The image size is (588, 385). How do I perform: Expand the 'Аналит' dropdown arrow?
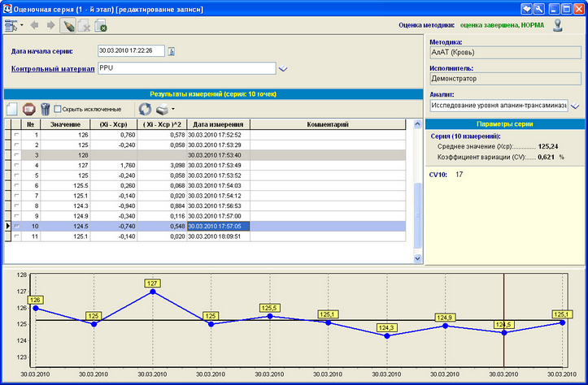pos(575,106)
